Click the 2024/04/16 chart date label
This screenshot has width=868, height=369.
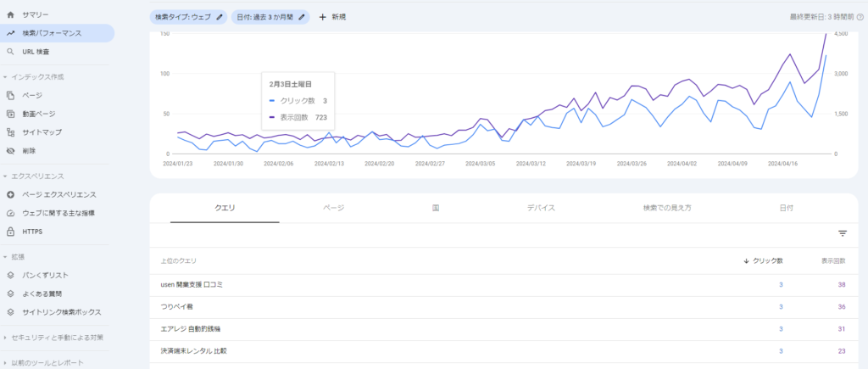782,164
